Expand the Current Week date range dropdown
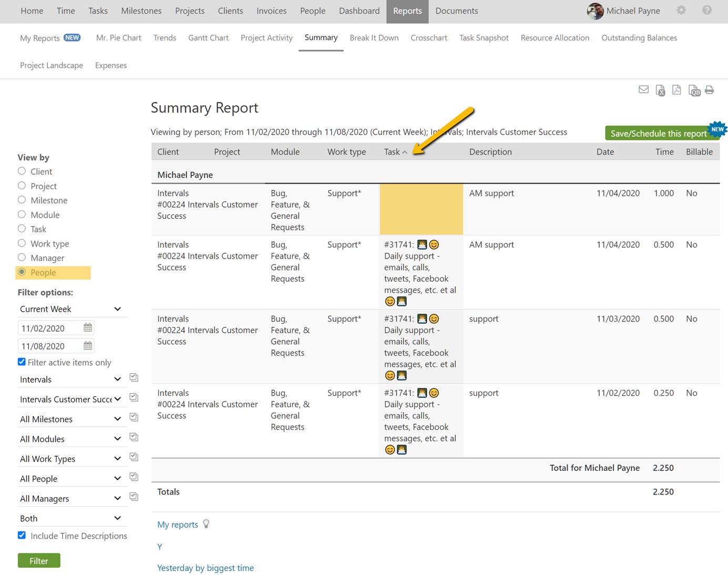Viewport: 728px width, 575px height. coord(70,309)
